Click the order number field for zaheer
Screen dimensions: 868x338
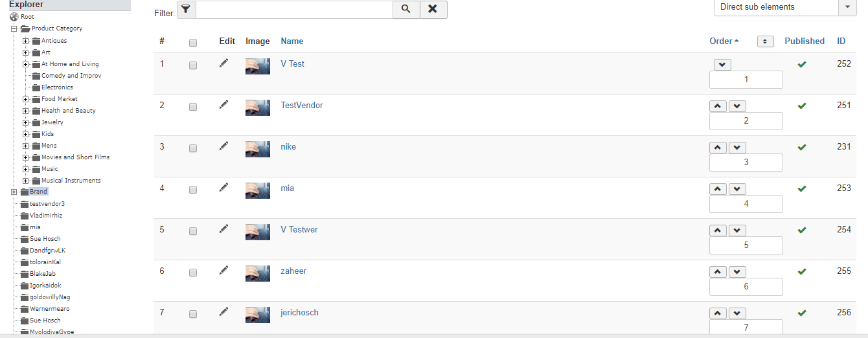746,287
